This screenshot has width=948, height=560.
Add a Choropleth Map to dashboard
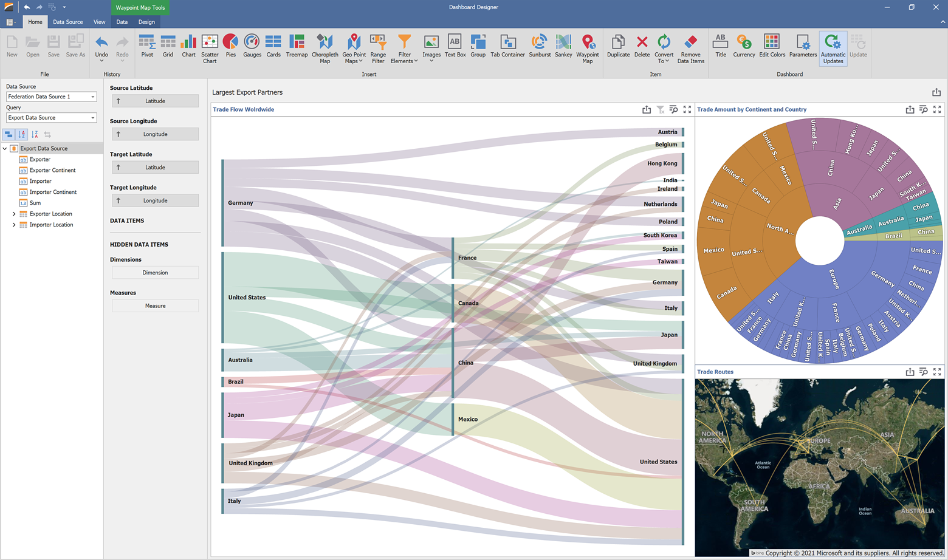(x=325, y=48)
